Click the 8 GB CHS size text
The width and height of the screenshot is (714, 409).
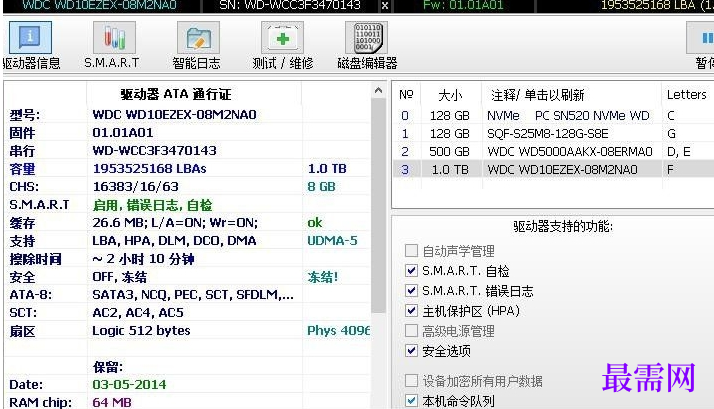click(321, 186)
